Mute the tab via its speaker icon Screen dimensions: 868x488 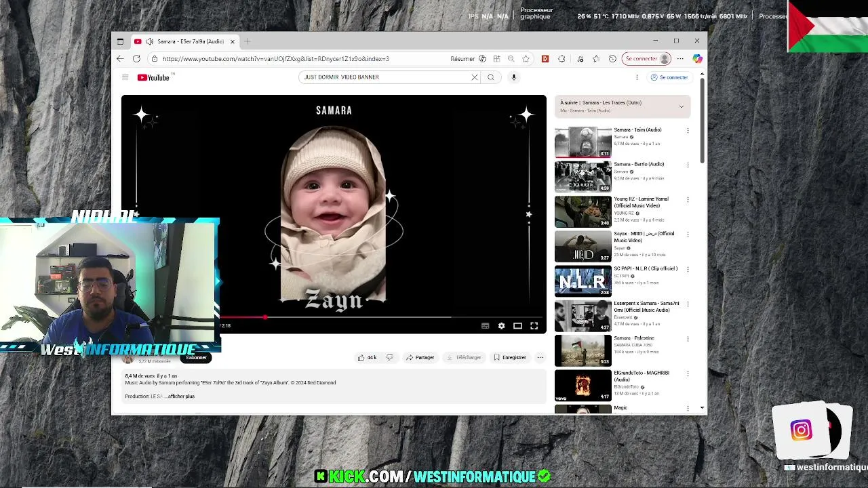coord(149,41)
